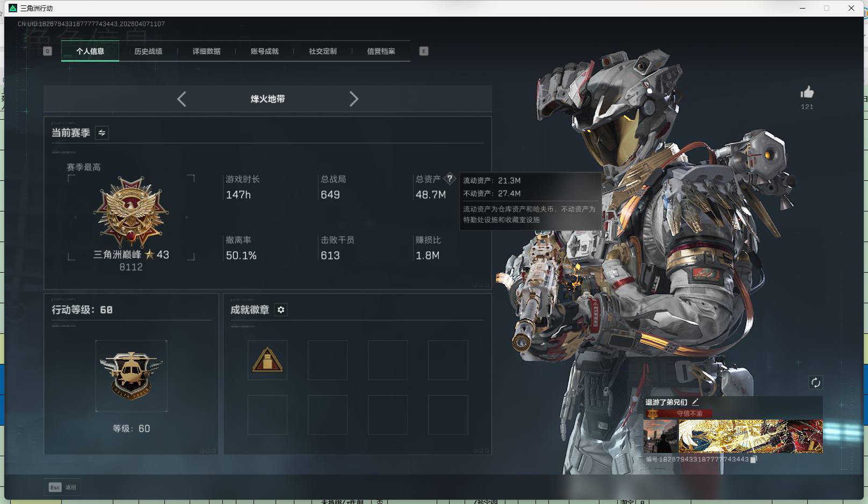This screenshot has height=504, width=868.
Task: Click the E key next-tab button
Action: pos(424,51)
